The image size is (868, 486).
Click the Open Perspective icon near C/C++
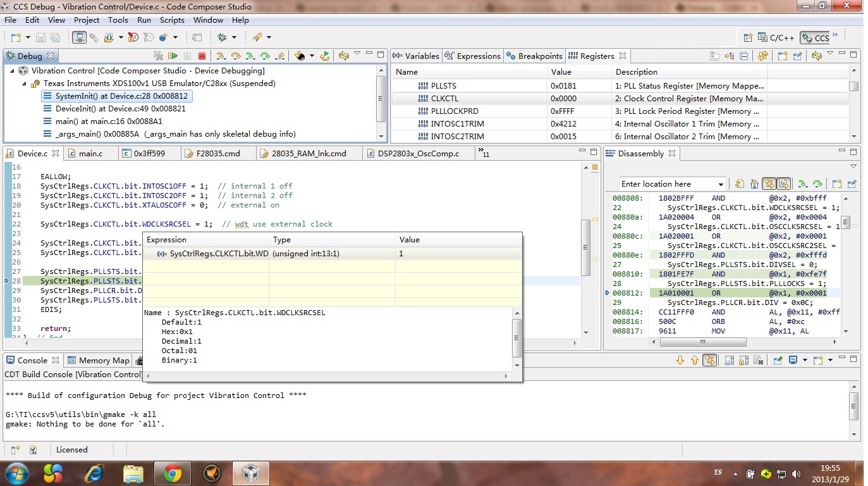coord(748,37)
